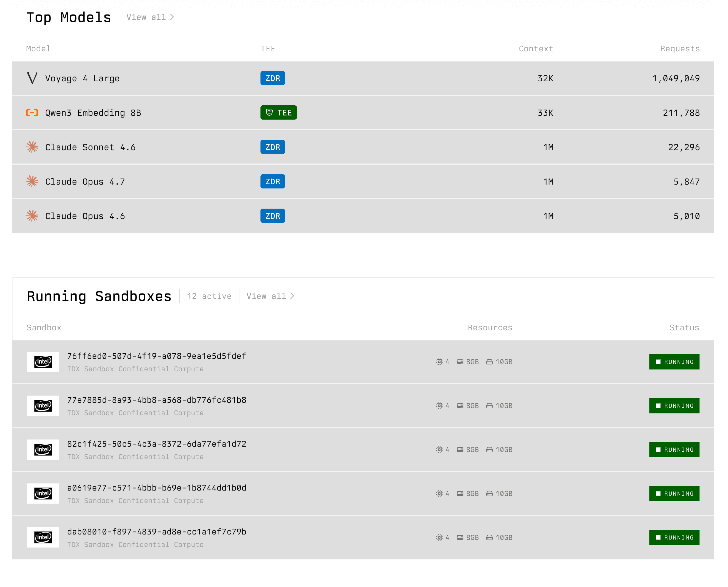
Task: Click disk icon in sandbox 77e7885d row
Action: click(489, 406)
